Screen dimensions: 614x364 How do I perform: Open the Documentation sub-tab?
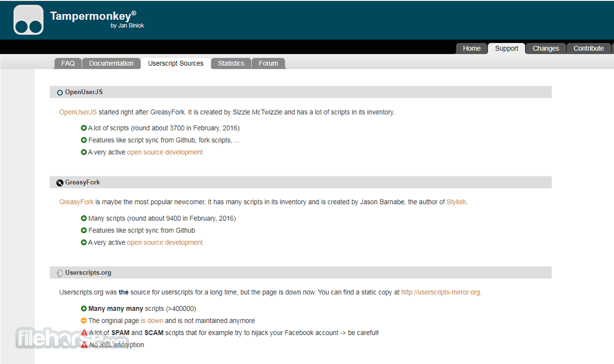[x=111, y=63]
